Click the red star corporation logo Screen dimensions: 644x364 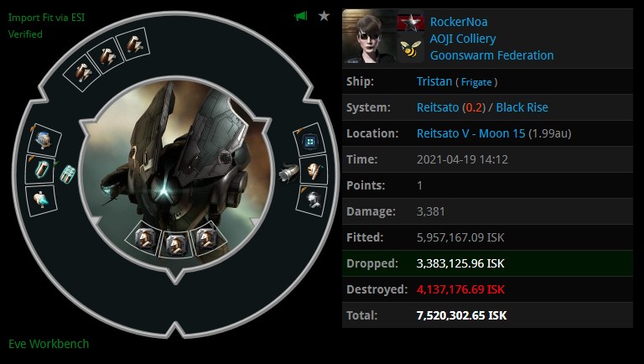click(410, 23)
